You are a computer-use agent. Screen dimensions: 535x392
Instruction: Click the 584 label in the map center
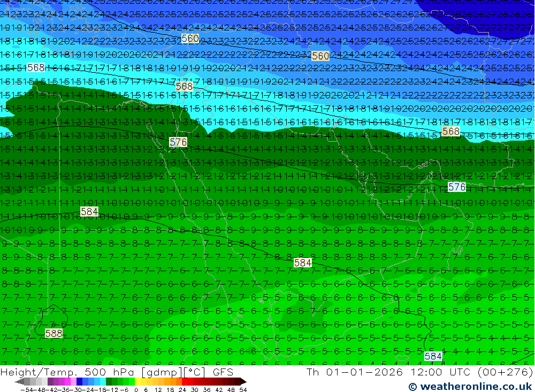point(303,263)
